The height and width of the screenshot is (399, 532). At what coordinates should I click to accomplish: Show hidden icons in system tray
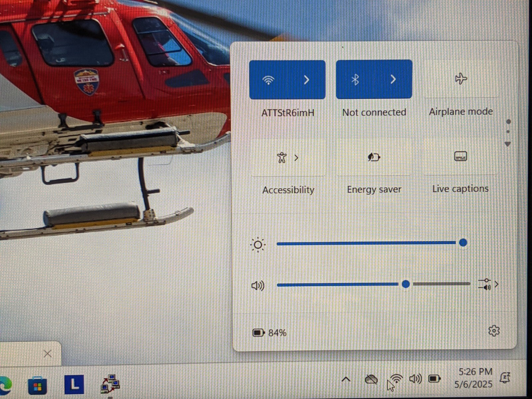346,379
